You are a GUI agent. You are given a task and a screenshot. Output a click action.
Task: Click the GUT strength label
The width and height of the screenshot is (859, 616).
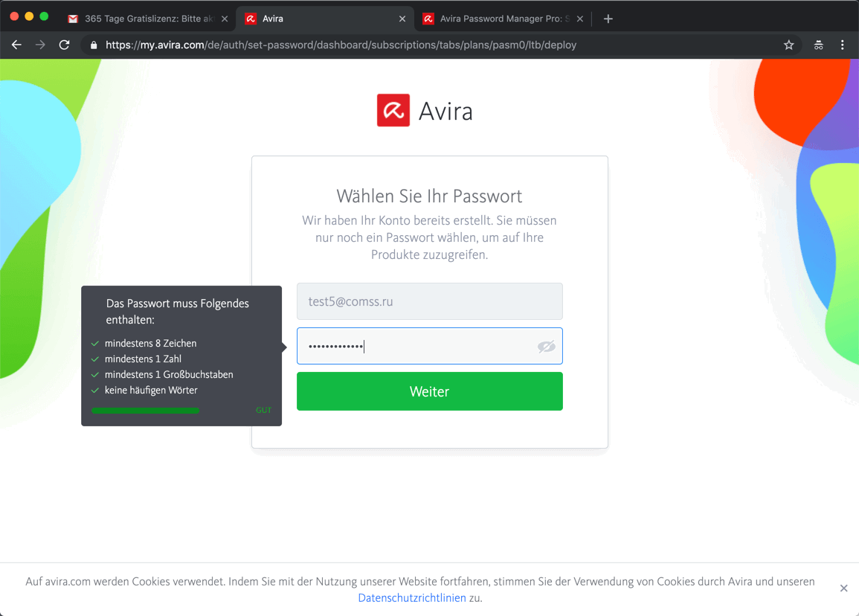click(263, 410)
